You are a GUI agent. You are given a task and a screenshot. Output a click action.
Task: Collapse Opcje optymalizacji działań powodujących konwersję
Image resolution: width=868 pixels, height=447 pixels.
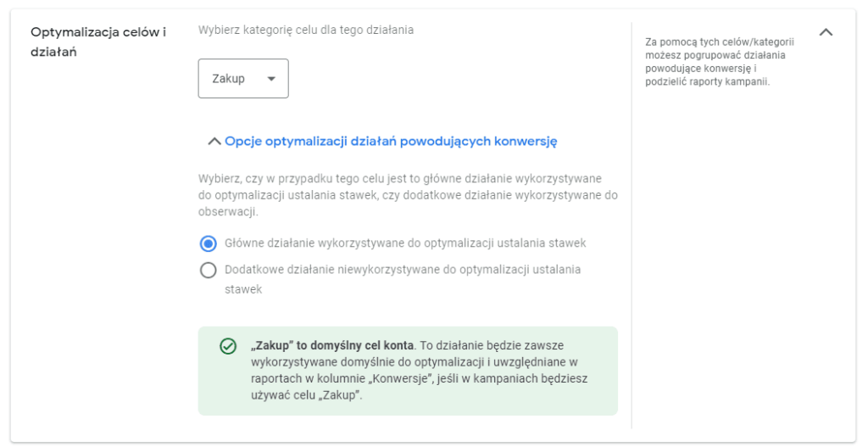tap(382, 142)
